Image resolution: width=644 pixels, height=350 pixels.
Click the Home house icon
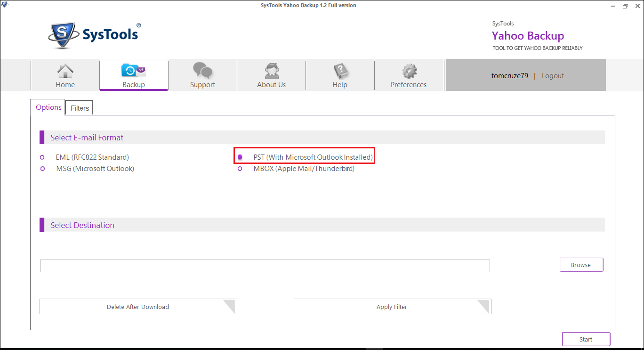pos(65,71)
